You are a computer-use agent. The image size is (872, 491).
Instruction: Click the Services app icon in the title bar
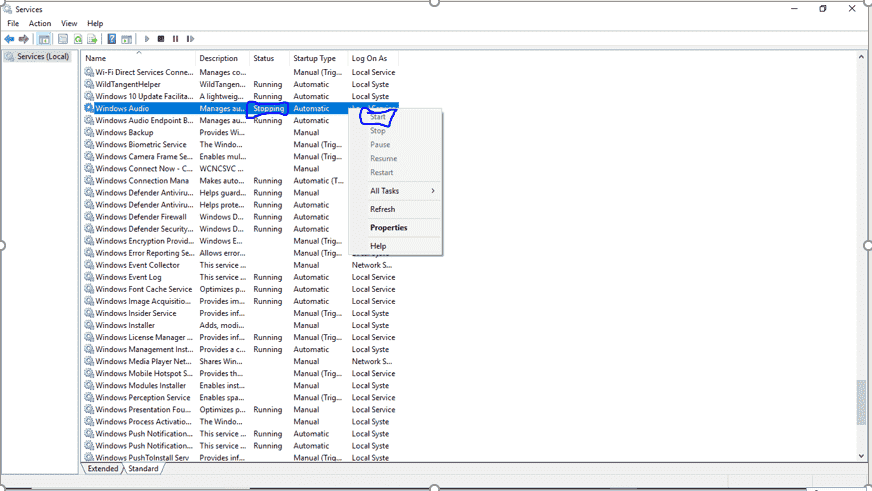8,9
